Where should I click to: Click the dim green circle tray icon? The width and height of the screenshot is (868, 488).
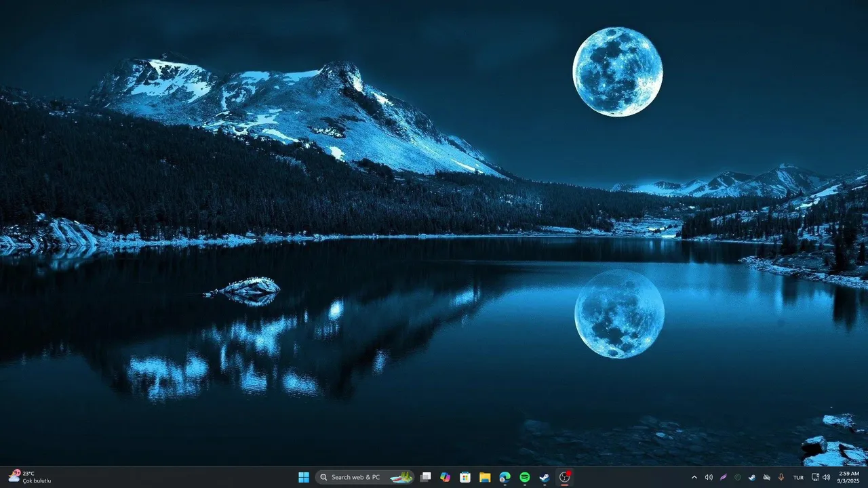(x=738, y=477)
